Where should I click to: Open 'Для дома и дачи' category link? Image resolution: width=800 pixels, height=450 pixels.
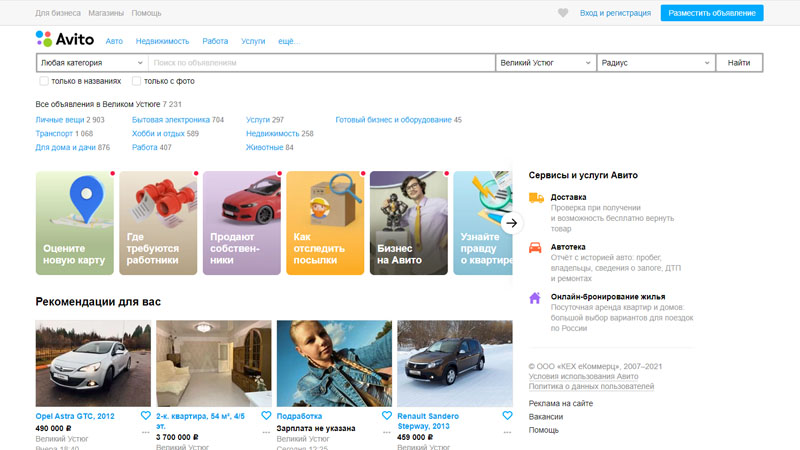[x=65, y=147]
